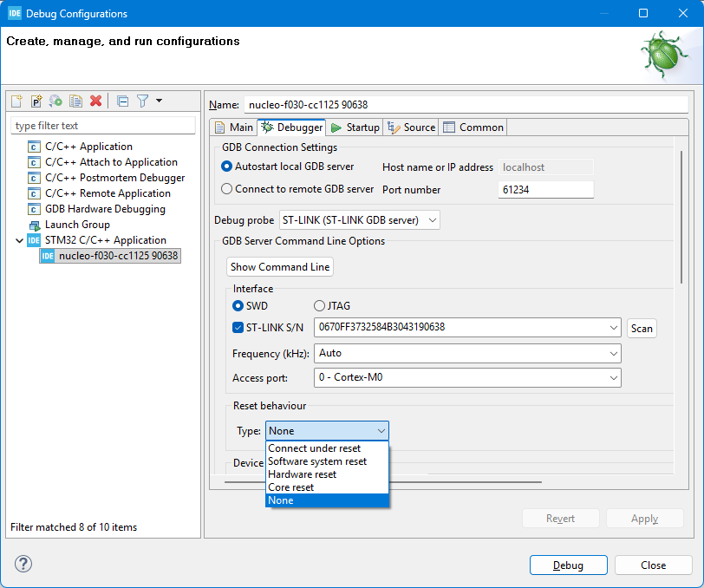
Task: Click the New prototype configuration icon
Action: [x=36, y=101]
